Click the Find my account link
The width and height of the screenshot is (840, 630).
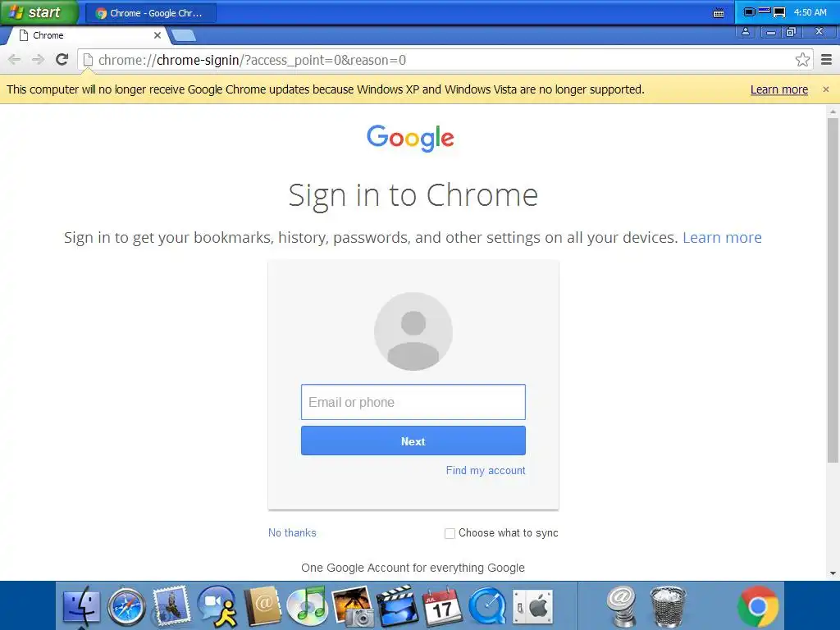[x=486, y=470]
